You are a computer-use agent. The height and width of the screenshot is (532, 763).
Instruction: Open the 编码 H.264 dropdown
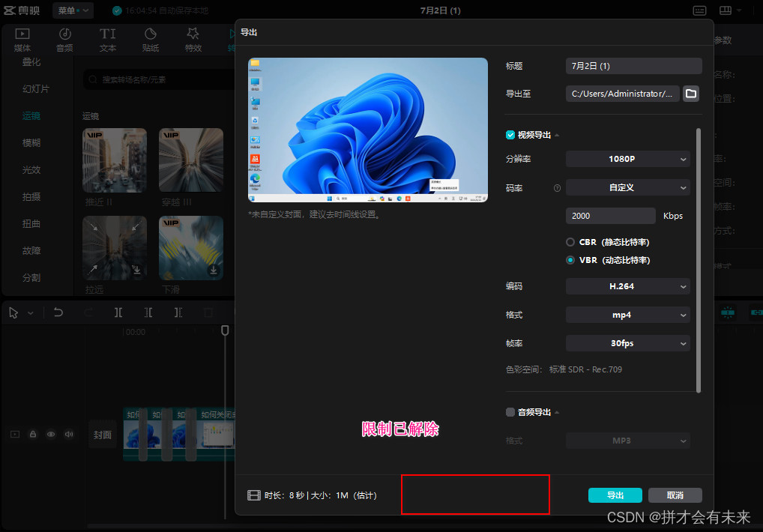pyautogui.click(x=628, y=286)
